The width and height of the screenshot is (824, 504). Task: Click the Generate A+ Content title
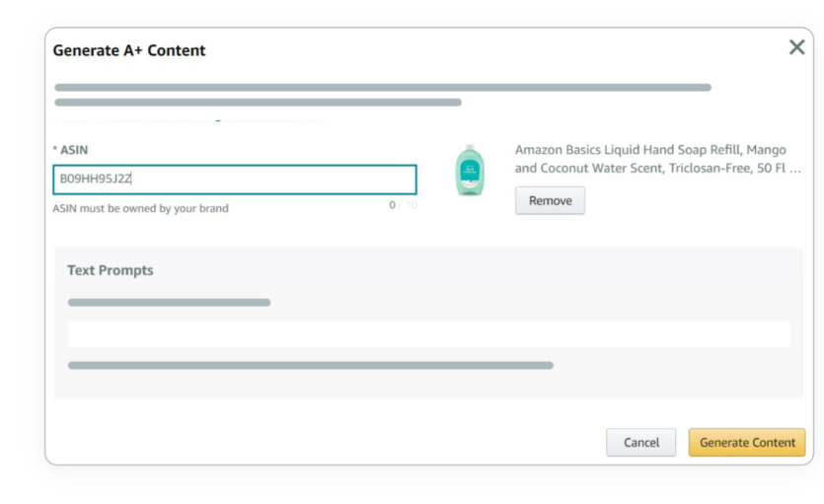pyautogui.click(x=129, y=50)
